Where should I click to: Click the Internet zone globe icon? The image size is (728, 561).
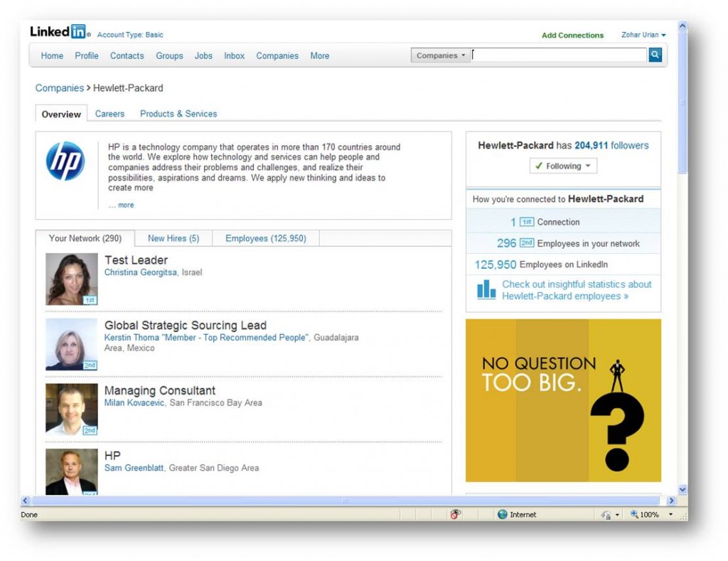503,514
